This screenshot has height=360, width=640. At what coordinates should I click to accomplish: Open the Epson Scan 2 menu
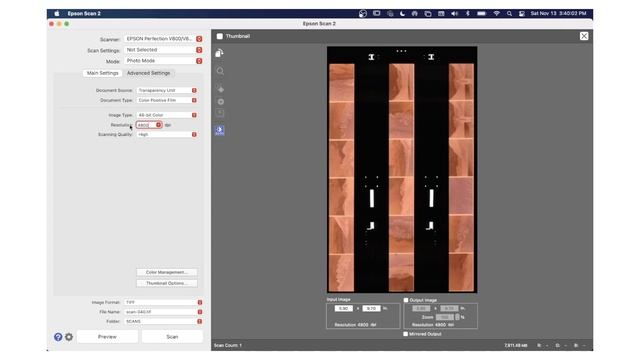click(84, 13)
